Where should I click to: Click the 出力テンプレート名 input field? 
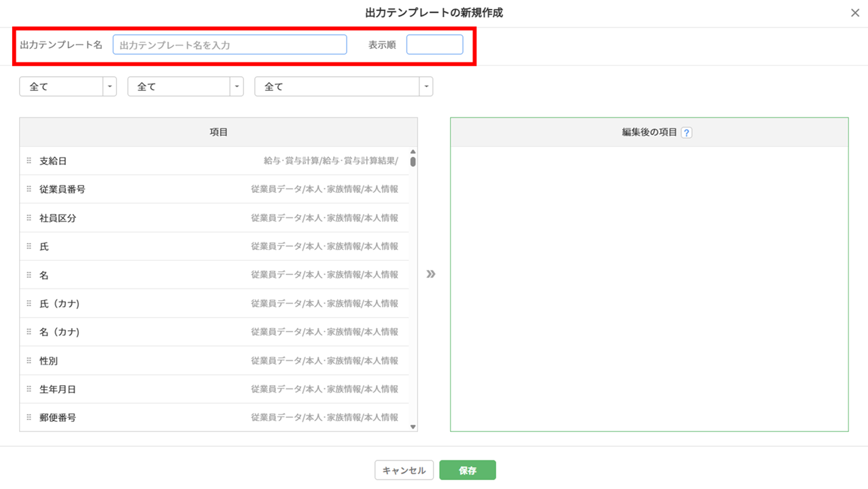(230, 45)
